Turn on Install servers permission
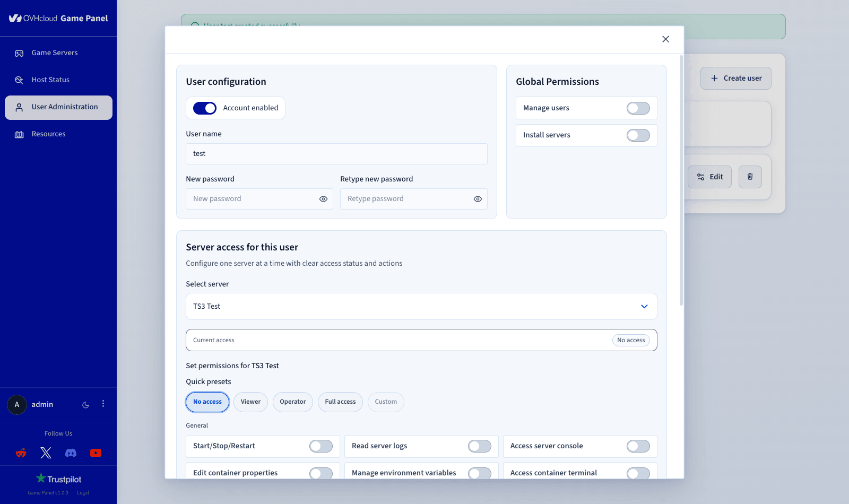Image resolution: width=849 pixels, height=504 pixels. [x=638, y=135]
